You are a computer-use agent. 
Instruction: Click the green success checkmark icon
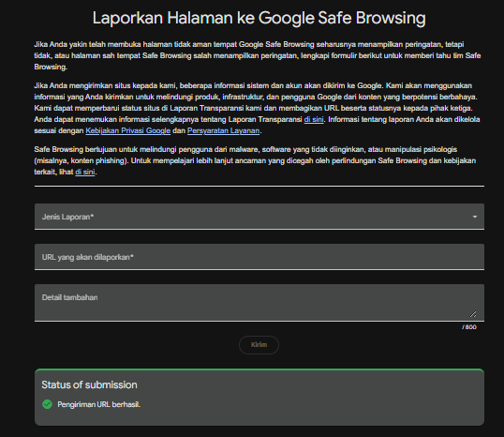[x=47, y=404]
